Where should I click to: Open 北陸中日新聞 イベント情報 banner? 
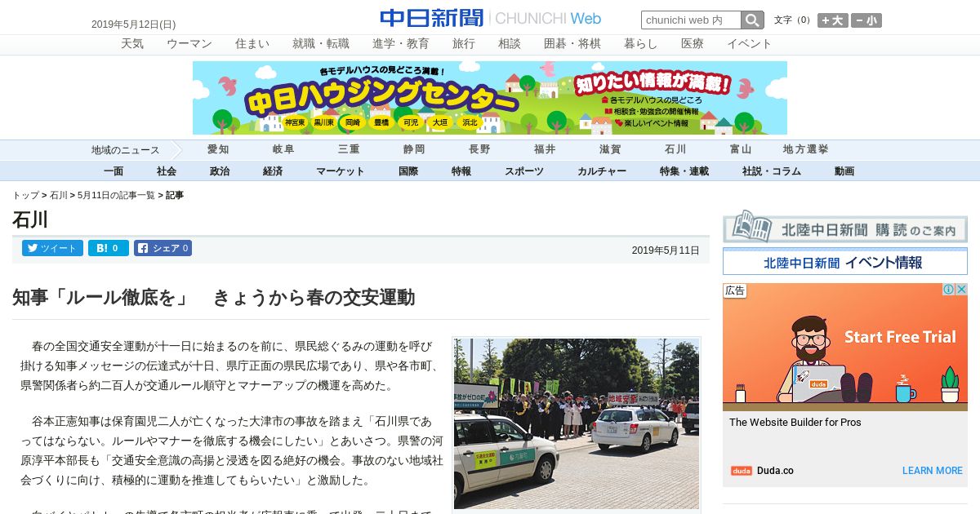(x=845, y=262)
